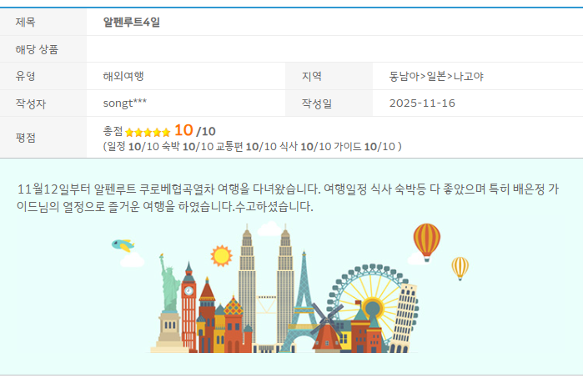This screenshot has height=378, width=588.
Task: Click the sun in the illustration
Action: [221, 255]
